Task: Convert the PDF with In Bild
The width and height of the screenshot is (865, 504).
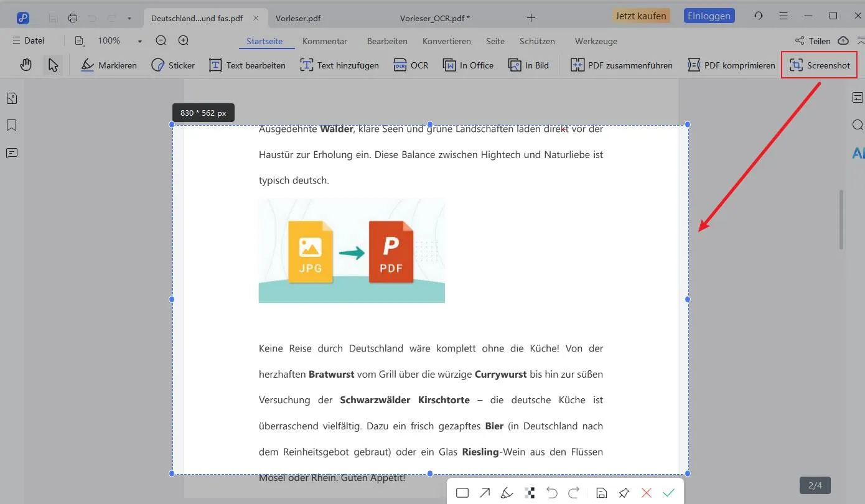Action: pyautogui.click(x=528, y=65)
